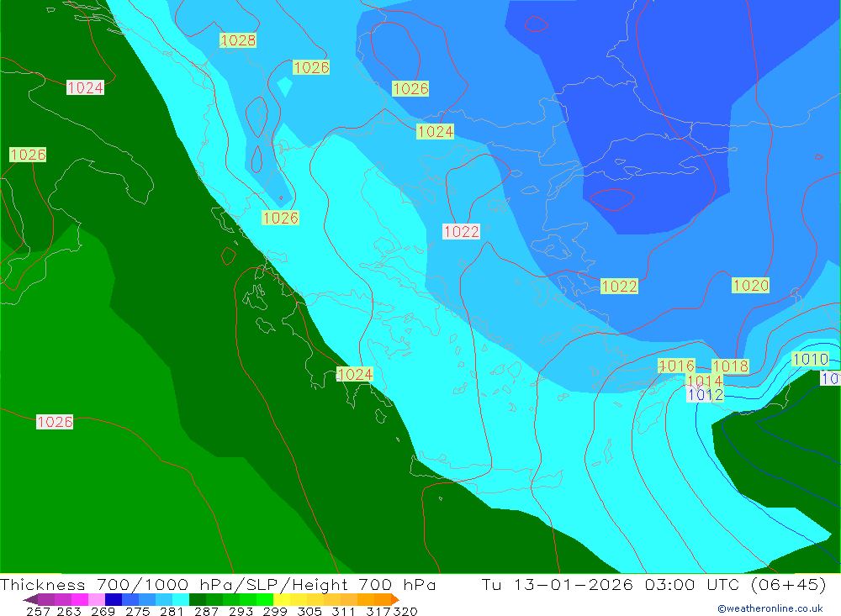Image resolution: width=841 pixels, height=616 pixels.
Task: Click the legend value 281
Action: click(x=172, y=611)
